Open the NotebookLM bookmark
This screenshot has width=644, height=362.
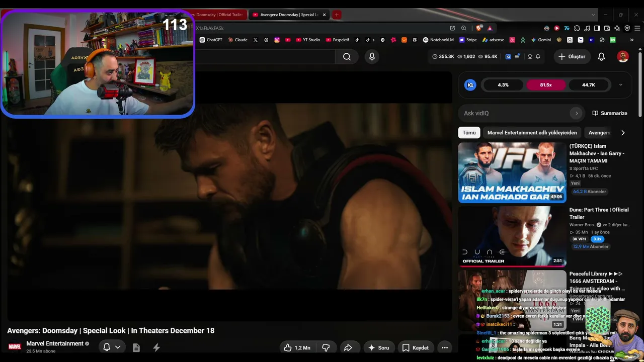click(x=438, y=40)
